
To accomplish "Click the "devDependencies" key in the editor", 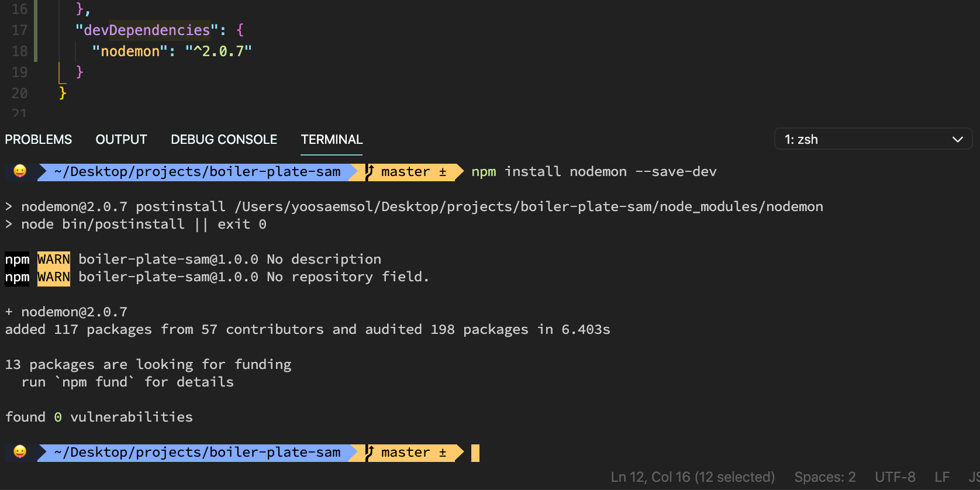I will point(146,30).
